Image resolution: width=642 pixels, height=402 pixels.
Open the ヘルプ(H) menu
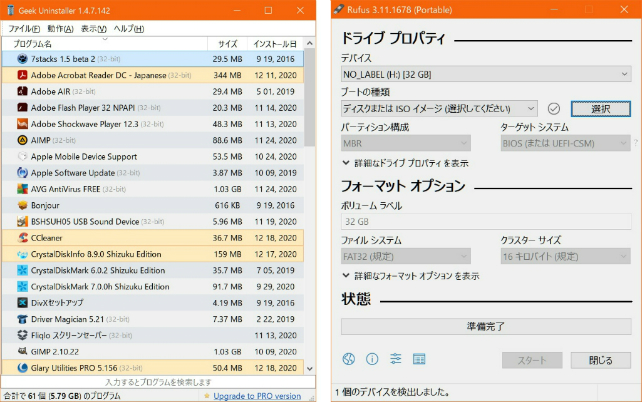[x=129, y=29]
